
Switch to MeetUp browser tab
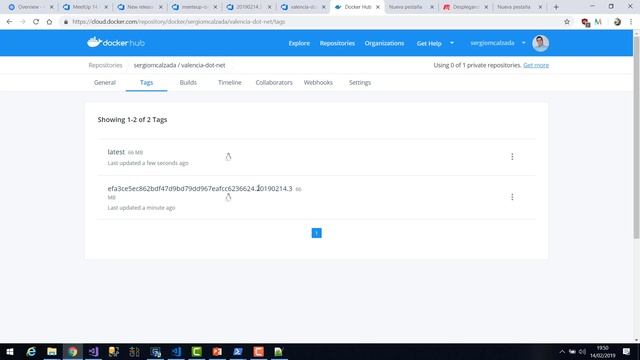tap(84, 7)
